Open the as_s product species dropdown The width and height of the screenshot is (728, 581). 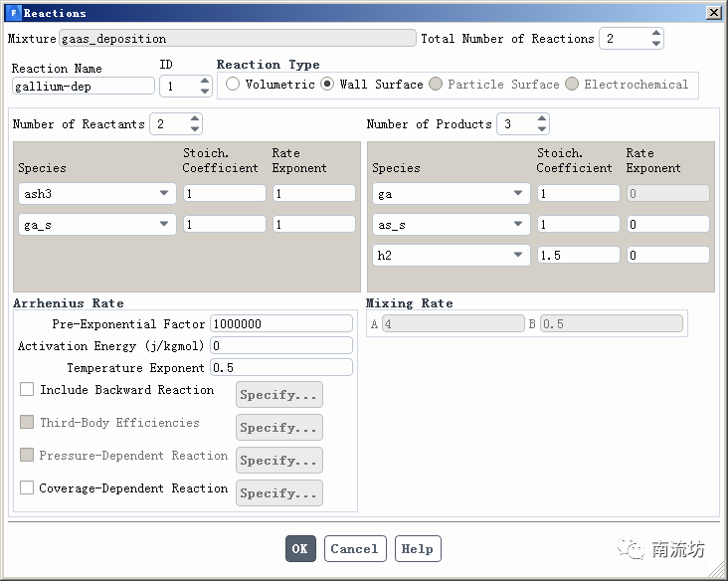pos(518,225)
